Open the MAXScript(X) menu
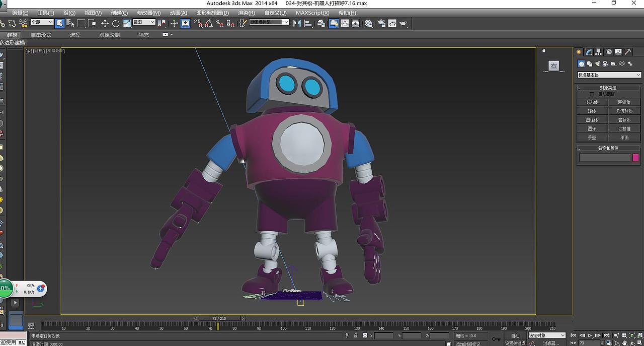The image size is (644, 346). (312, 13)
